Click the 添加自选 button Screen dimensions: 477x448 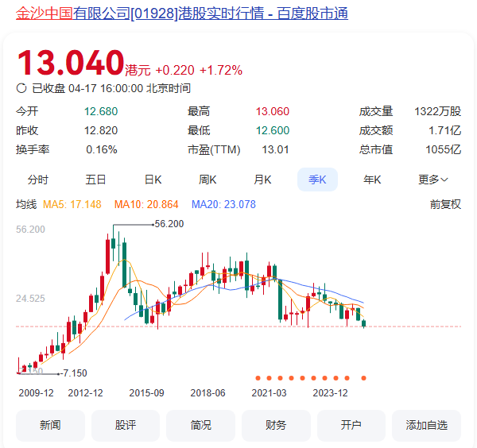[426, 425]
